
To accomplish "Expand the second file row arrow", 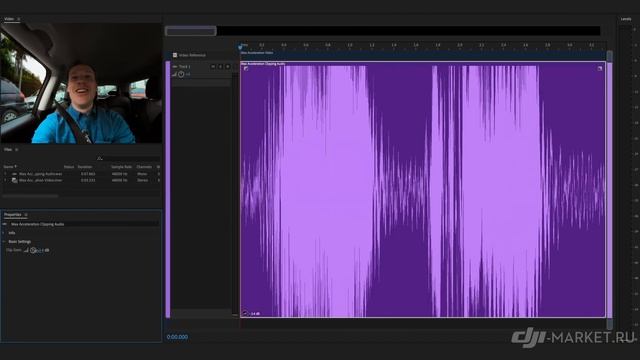I will pos(5,180).
